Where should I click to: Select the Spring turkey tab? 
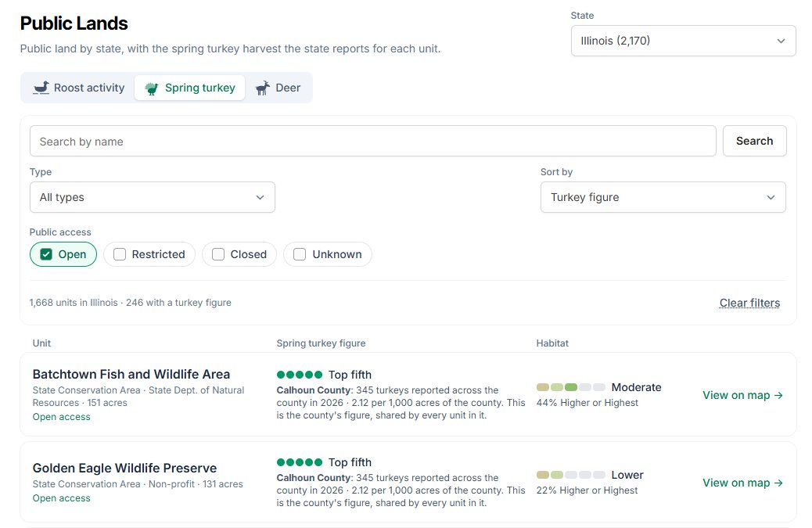189,88
